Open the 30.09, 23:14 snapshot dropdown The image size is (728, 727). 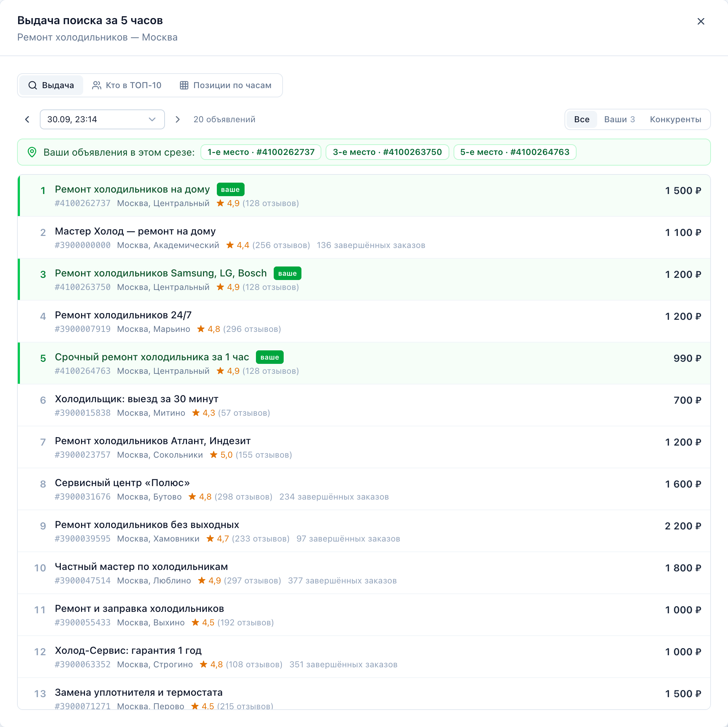click(x=102, y=119)
